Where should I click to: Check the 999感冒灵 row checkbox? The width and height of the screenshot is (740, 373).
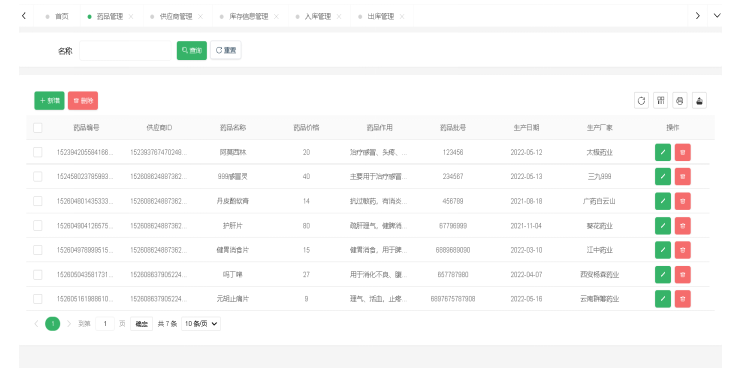[x=38, y=177]
